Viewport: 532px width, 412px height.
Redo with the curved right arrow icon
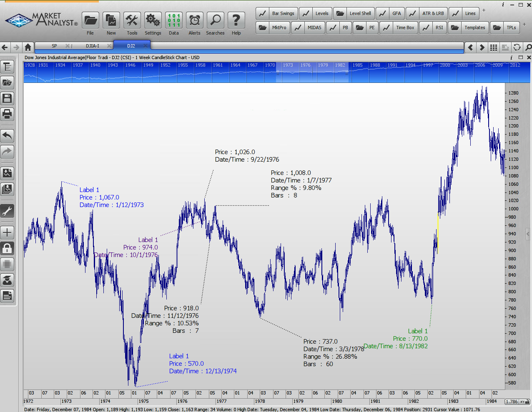(8, 152)
